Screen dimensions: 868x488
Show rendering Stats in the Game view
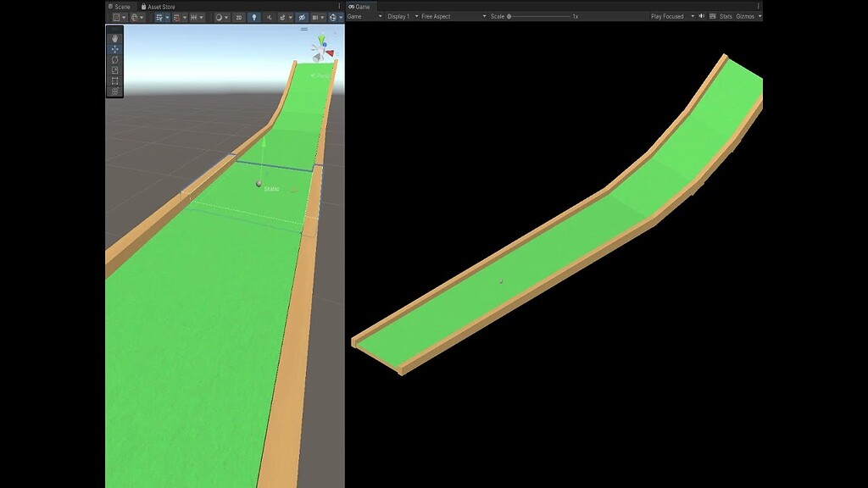tap(726, 15)
